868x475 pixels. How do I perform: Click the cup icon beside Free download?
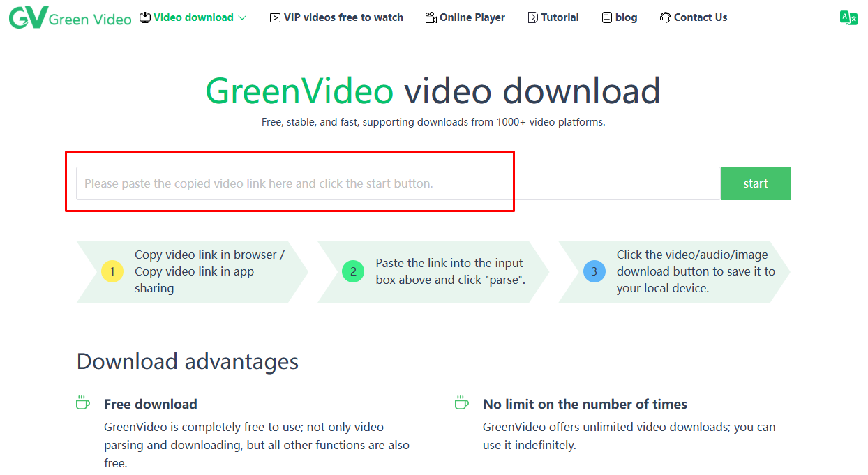[x=83, y=403]
